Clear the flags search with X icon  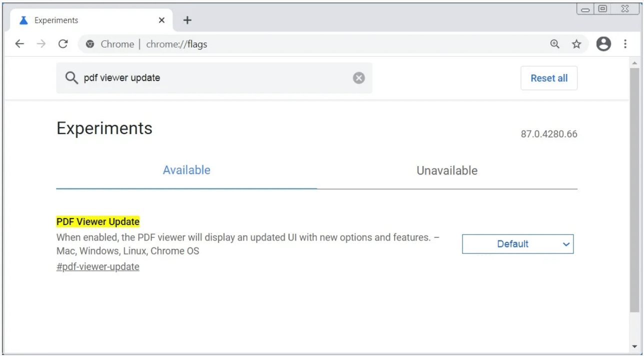click(358, 78)
